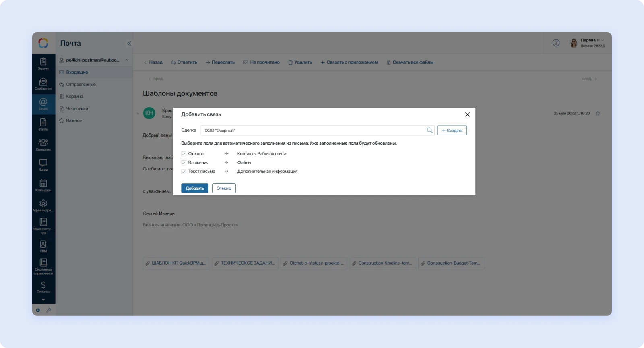Select the Черновики mail folder
The height and width of the screenshot is (348, 644).
click(77, 109)
